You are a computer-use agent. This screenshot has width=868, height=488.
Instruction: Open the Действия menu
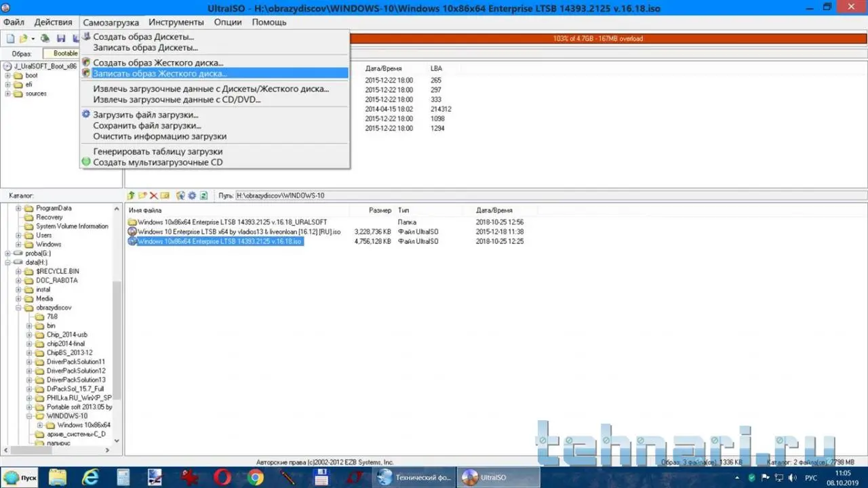click(x=53, y=22)
